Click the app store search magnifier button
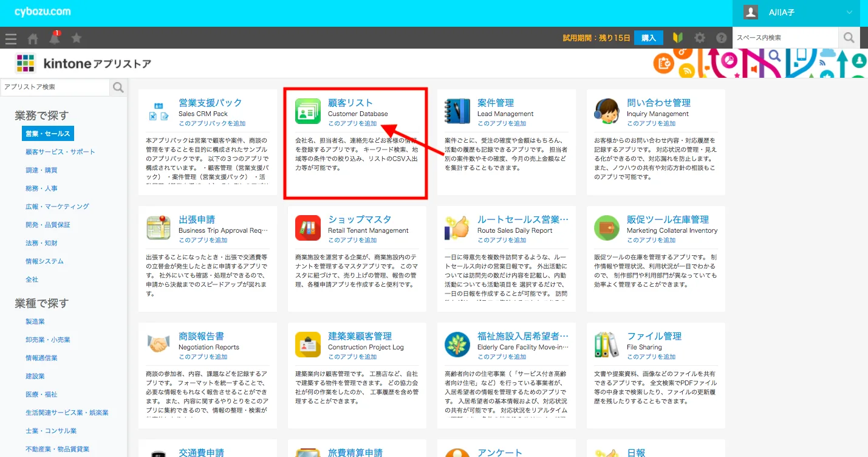 pyautogui.click(x=118, y=88)
